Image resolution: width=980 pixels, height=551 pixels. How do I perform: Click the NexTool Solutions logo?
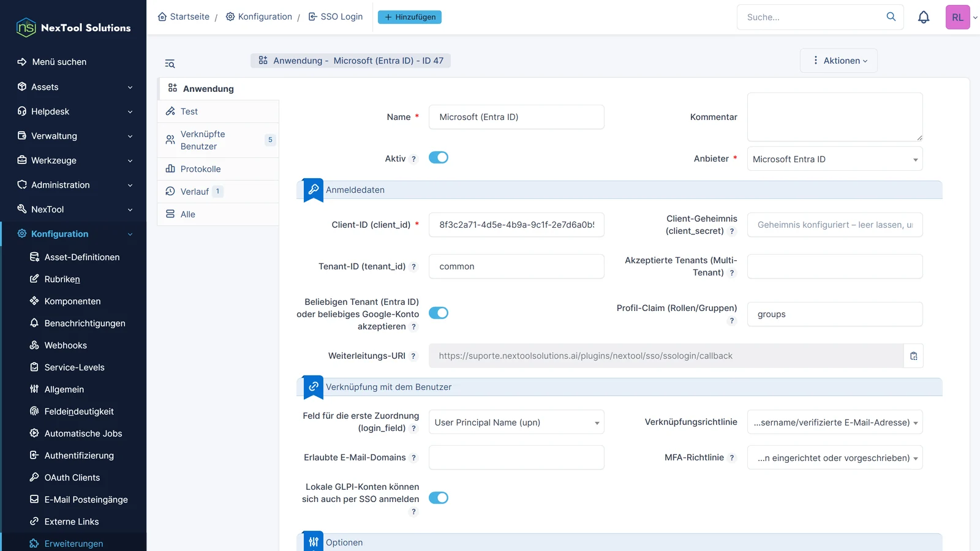pos(73,28)
